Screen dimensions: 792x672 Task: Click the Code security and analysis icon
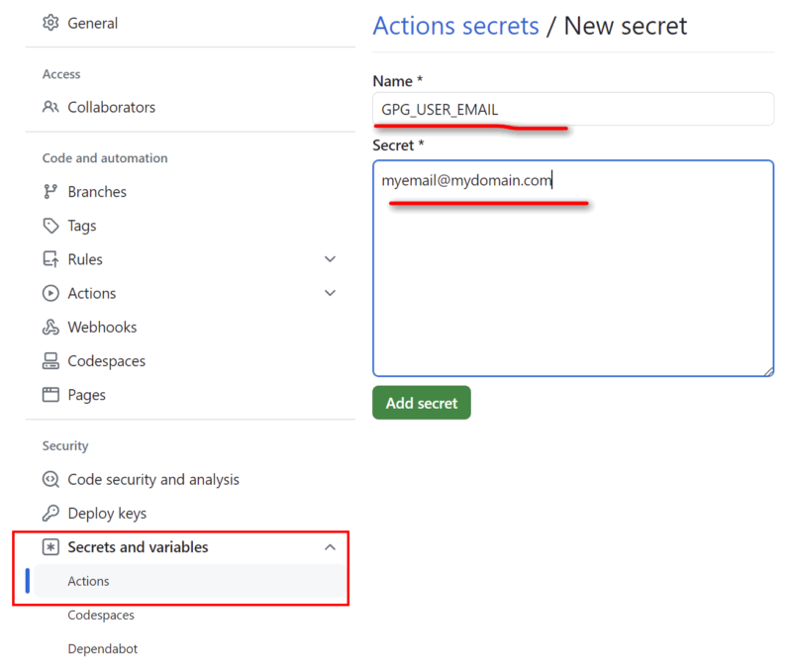click(51, 479)
